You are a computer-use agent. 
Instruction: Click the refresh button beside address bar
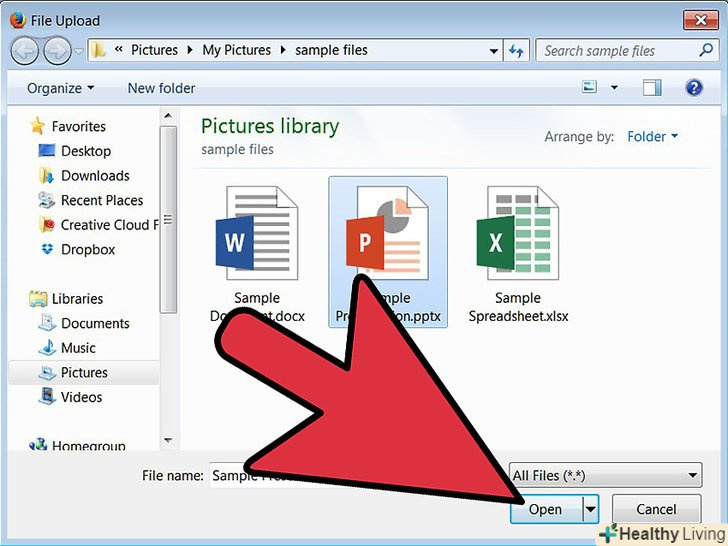[x=516, y=50]
